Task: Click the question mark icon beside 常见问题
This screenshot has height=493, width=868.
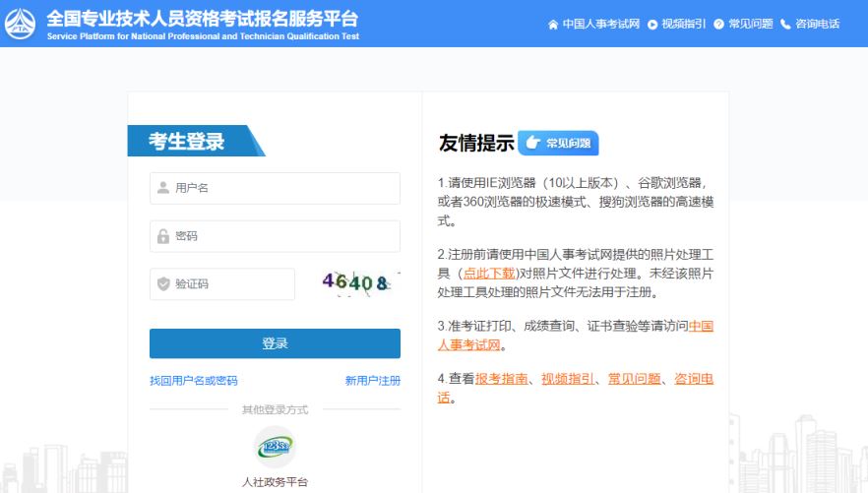Action: click(718, 24)
